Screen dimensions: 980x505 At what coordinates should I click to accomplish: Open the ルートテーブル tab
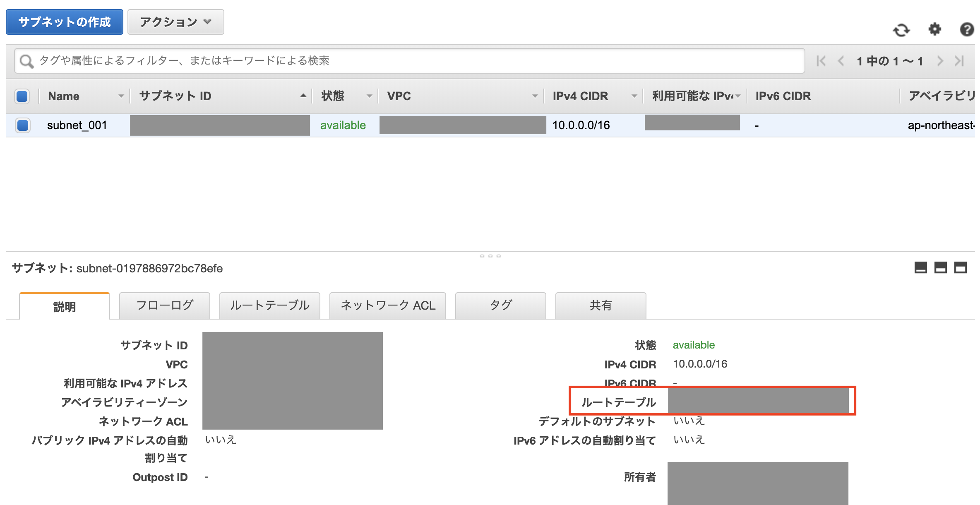[x=269, y=305]
